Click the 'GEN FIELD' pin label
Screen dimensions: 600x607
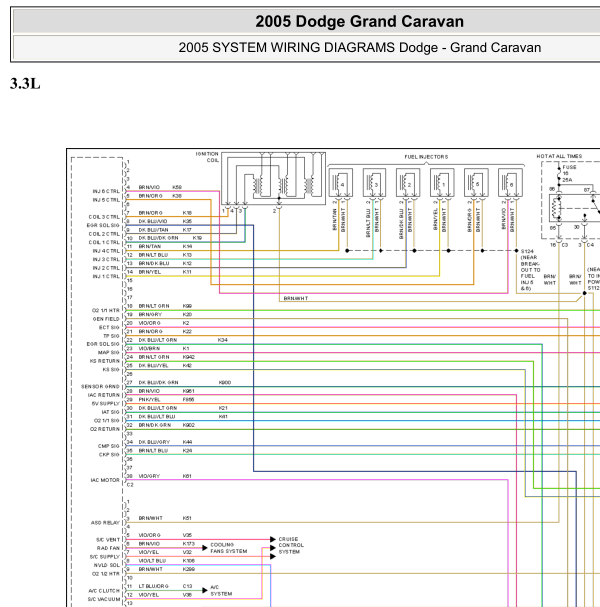(x=106, y=319)
